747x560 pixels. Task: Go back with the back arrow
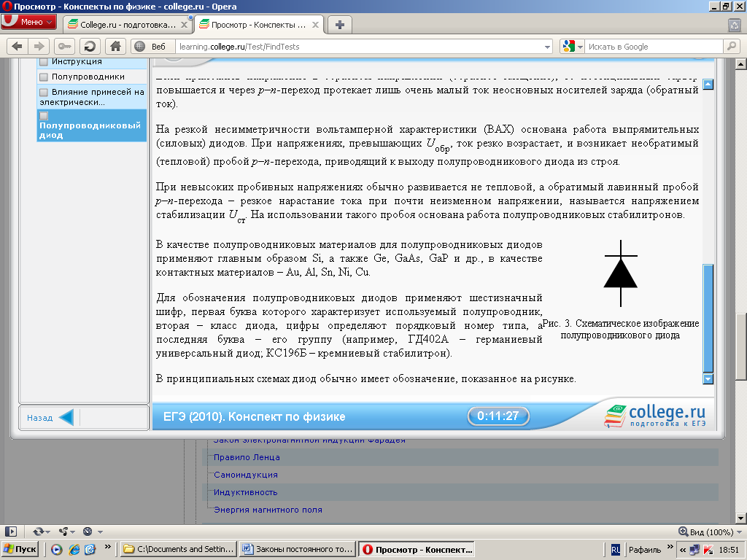coord(18,46)
